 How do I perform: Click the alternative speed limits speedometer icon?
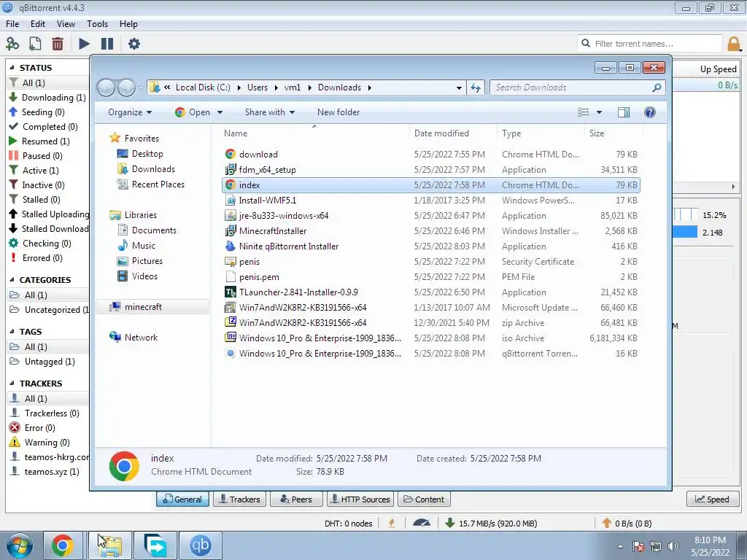point(422,524)
